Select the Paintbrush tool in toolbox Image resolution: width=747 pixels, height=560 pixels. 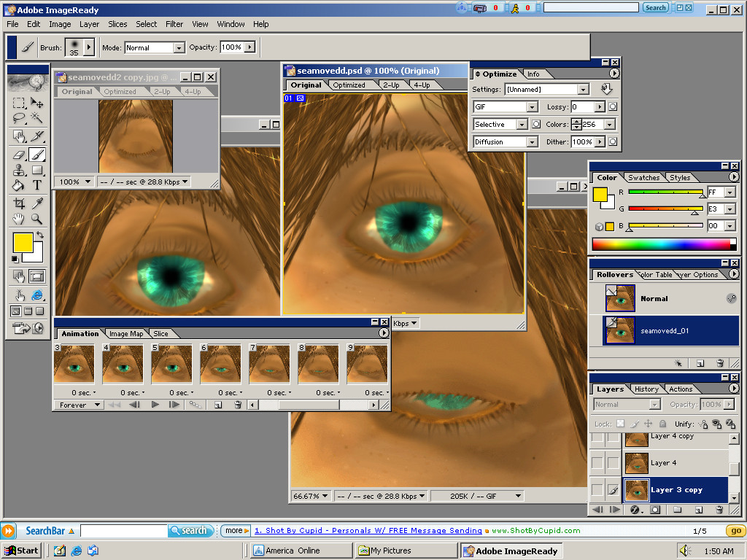click(36, 155)
